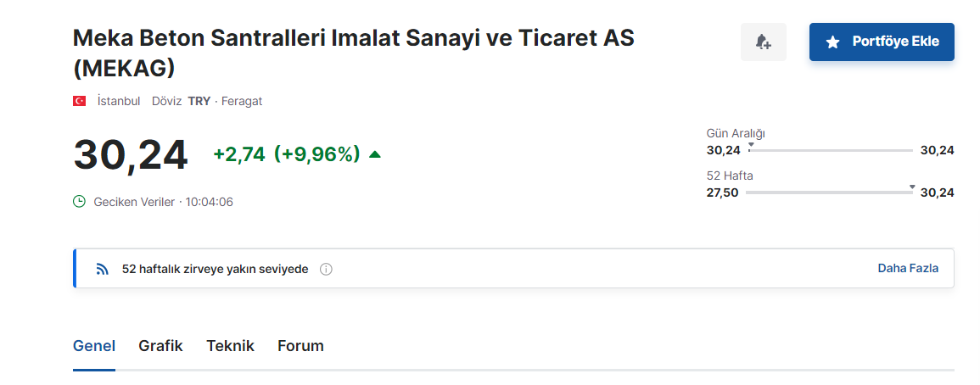Click the bell alert icon button
The image size is (980, 385).
(763, 42)
